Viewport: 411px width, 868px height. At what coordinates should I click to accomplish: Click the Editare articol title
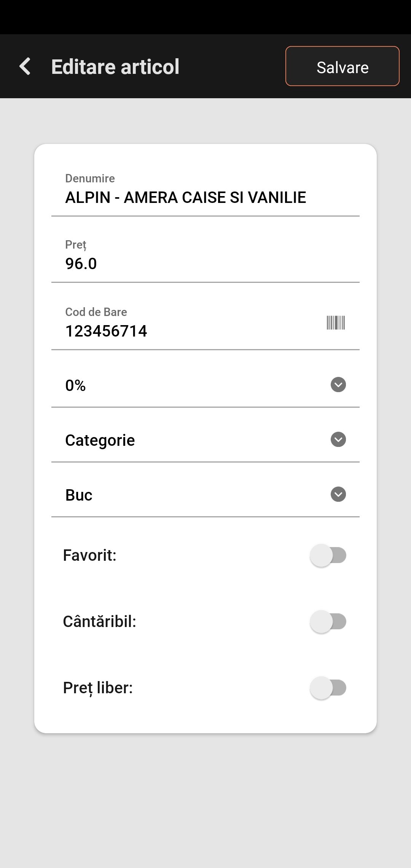[115, 67]
